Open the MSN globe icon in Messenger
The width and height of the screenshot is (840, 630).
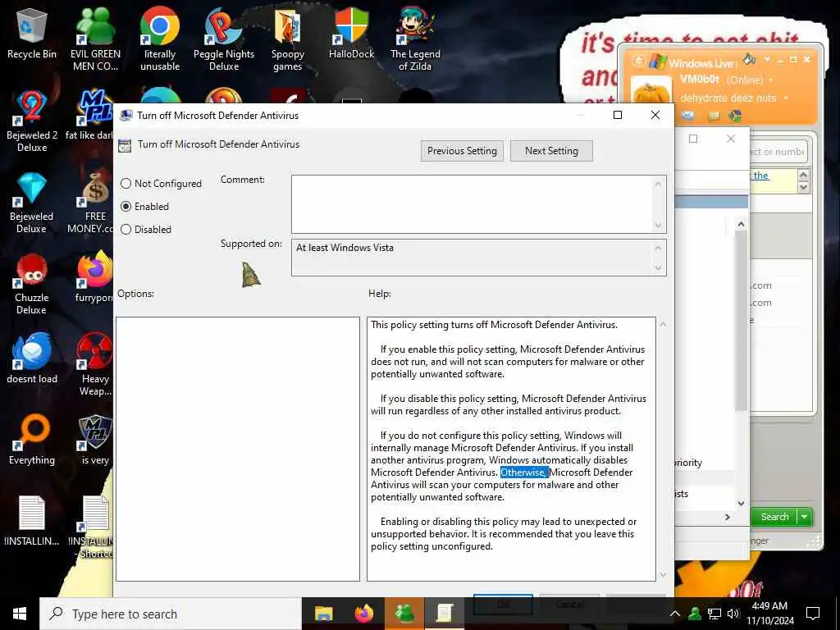tap(735, 115)
